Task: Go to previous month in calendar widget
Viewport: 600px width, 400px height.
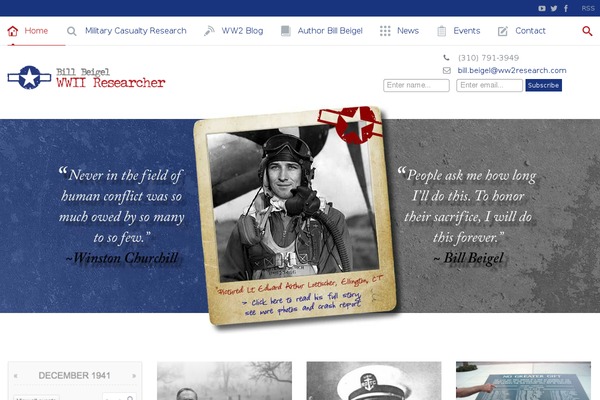Action: [x=15, y=376]
